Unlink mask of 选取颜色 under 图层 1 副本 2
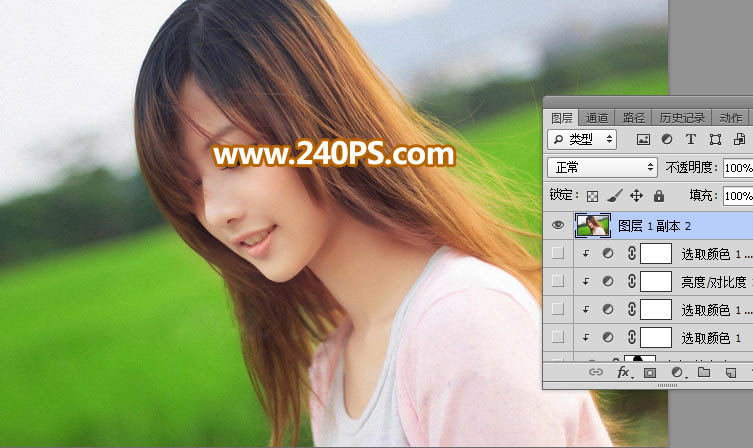The image size is (753, 448). click(x=632, y=253)
